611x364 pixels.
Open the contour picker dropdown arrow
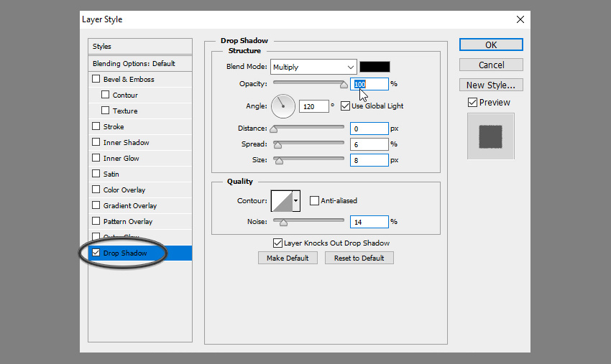296,201
